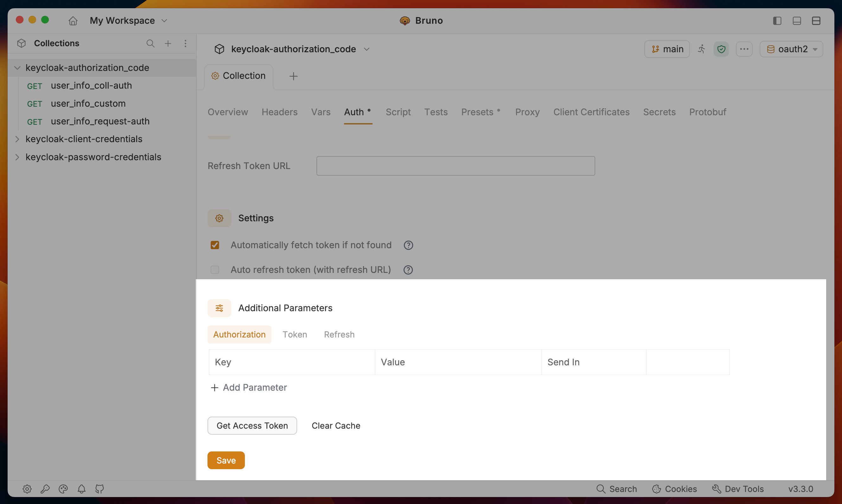Select the Refresh parameters tab

pos(339,335)
